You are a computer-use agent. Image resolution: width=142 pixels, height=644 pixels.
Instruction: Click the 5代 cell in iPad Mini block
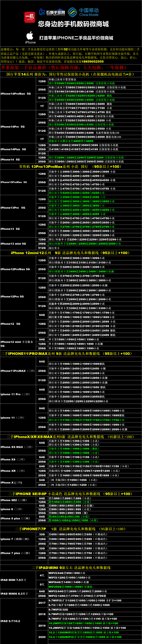pyautogui.click(x=42, y=585)
